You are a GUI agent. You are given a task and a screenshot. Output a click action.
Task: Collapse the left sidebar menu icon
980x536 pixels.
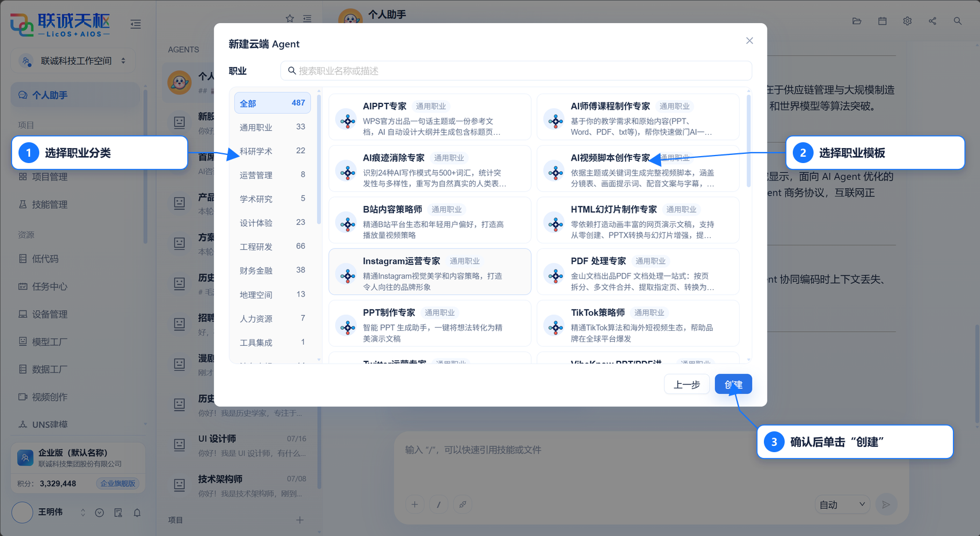(136, 24)
